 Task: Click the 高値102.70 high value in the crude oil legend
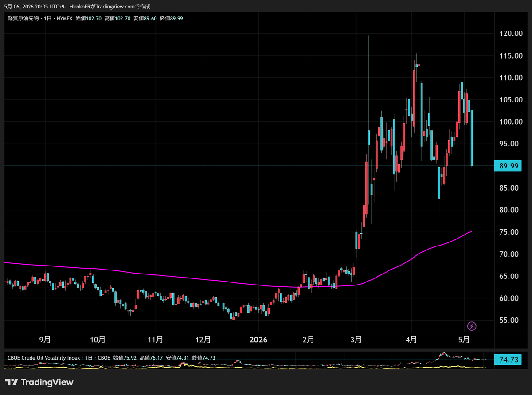pos(117,18)
